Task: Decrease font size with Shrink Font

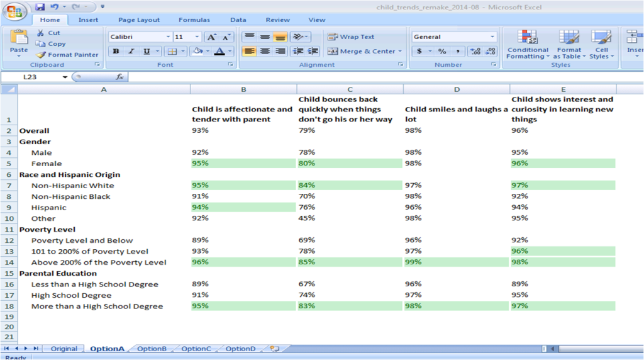Action: point(226,37)
